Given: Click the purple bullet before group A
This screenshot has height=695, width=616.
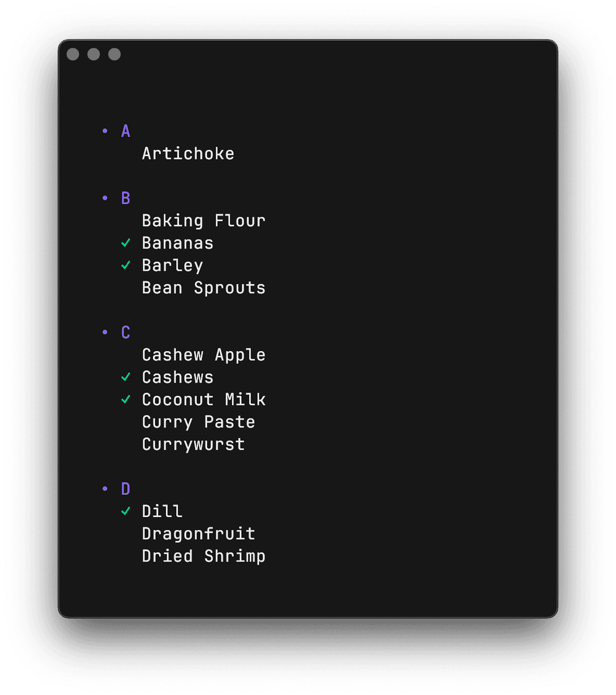Looking at the screenshot, I should click(105, 131).
